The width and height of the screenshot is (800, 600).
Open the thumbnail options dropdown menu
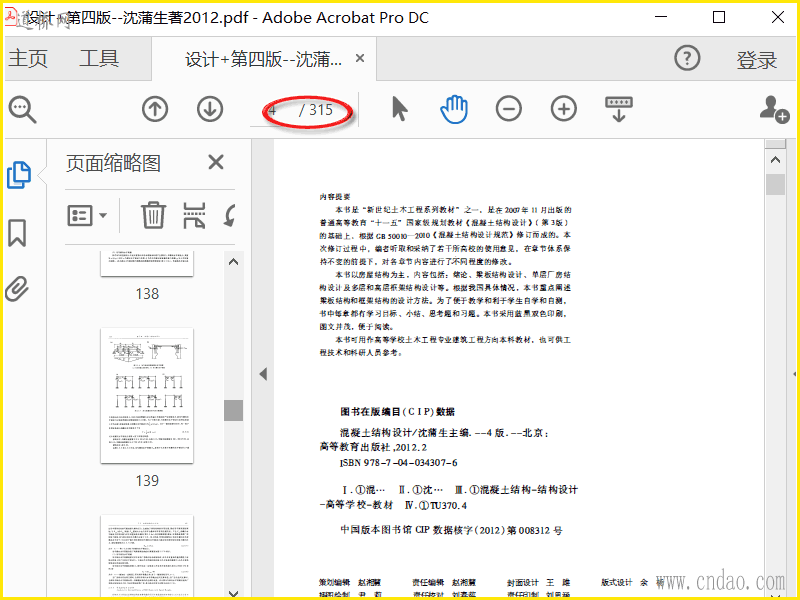click(87, 215)
